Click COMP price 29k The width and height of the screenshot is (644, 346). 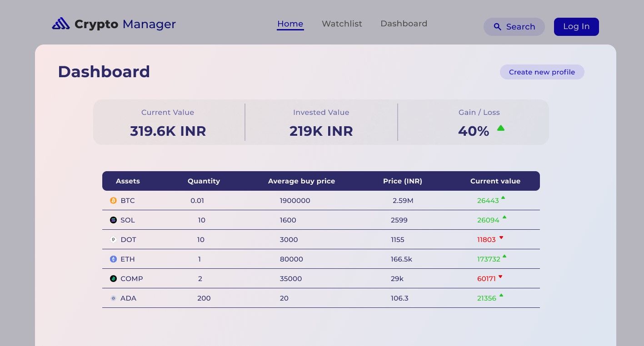click(x=397, y=278)
